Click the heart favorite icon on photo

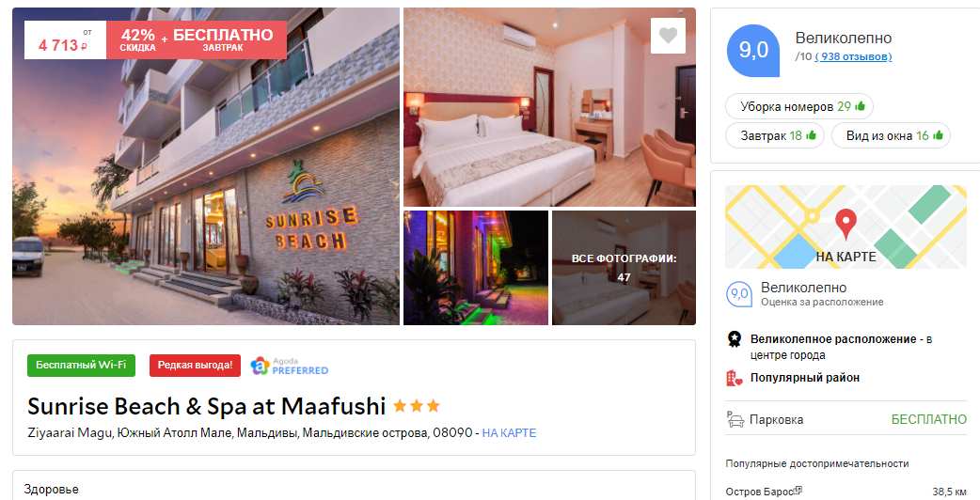(x=668, y=36)
